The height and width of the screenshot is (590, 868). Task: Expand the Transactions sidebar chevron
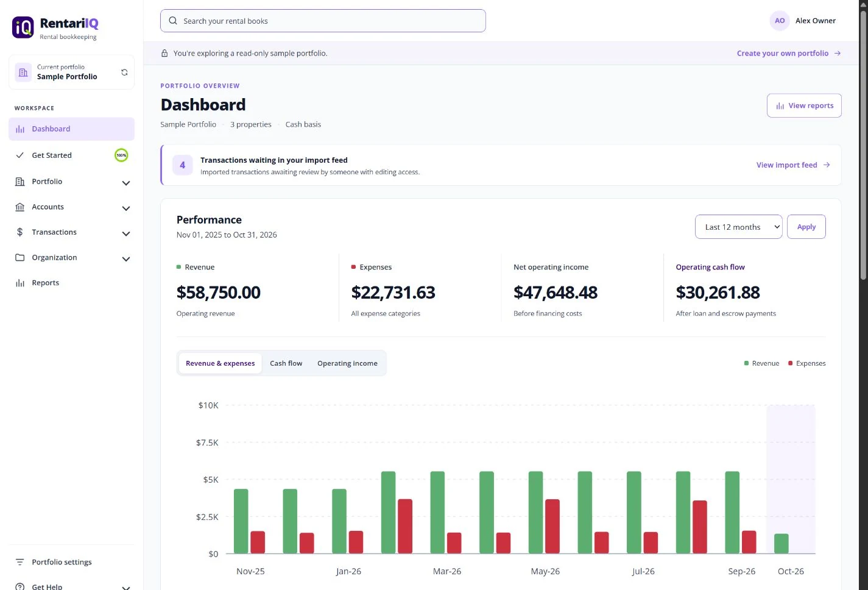126,233
